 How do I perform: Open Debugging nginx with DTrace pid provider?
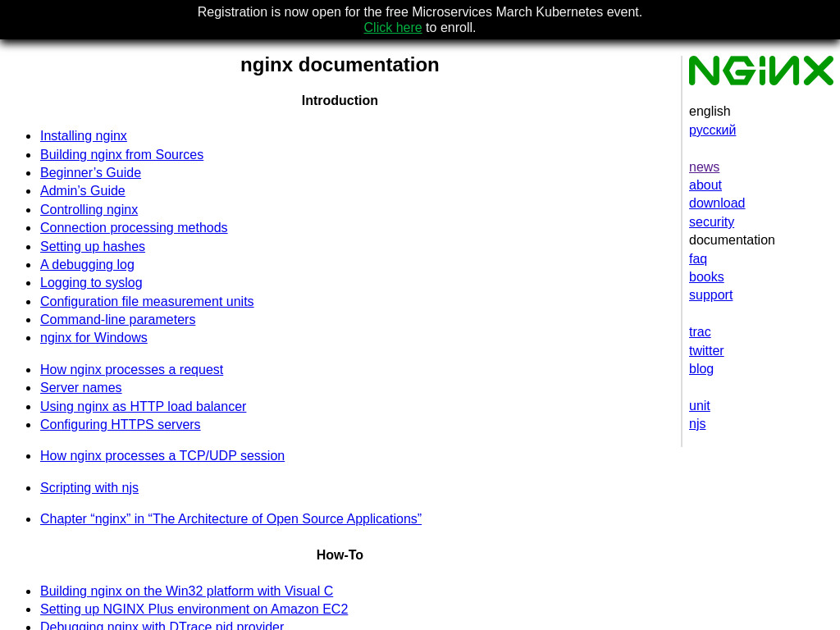[162, 625]
